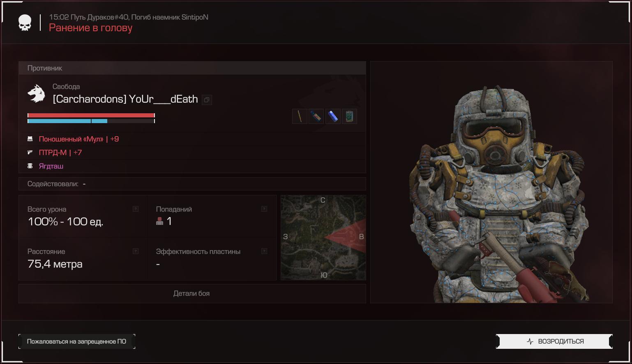
Task: Click the weapon name ПТРД-М | +7
Action: [60, 153]
